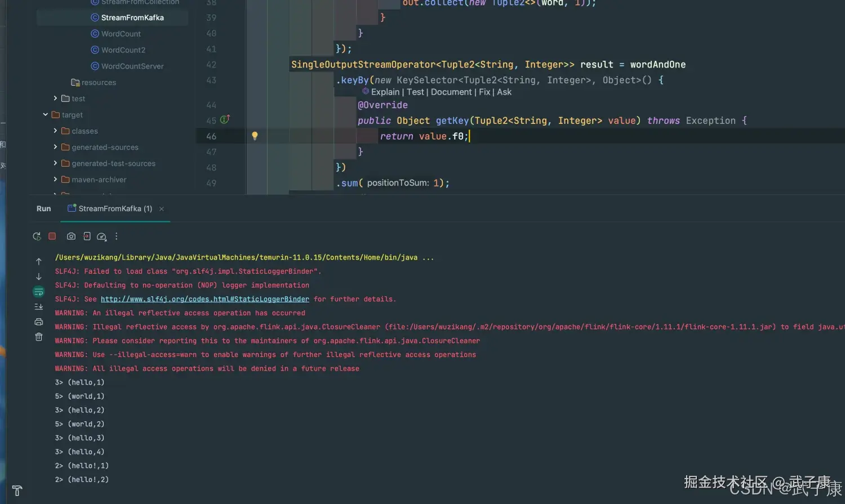Collapse the target folder
This screenshot has height=504, width=845.
(46, 115)
